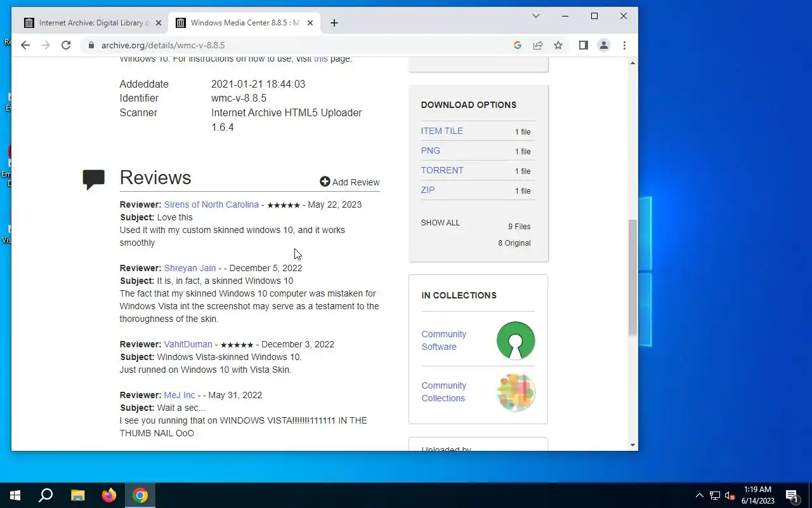
Task: Reload the archive.org page
Action: pos(66,45)
